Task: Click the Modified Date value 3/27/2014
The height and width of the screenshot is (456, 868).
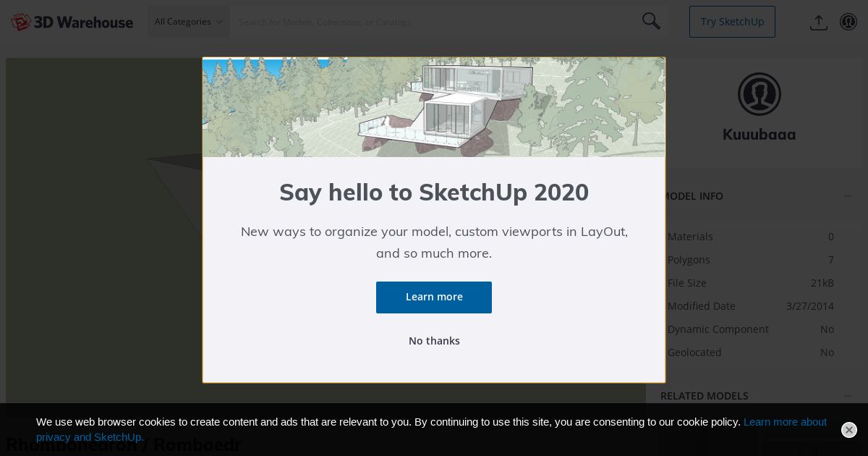Action: click(x=810, y=306)
